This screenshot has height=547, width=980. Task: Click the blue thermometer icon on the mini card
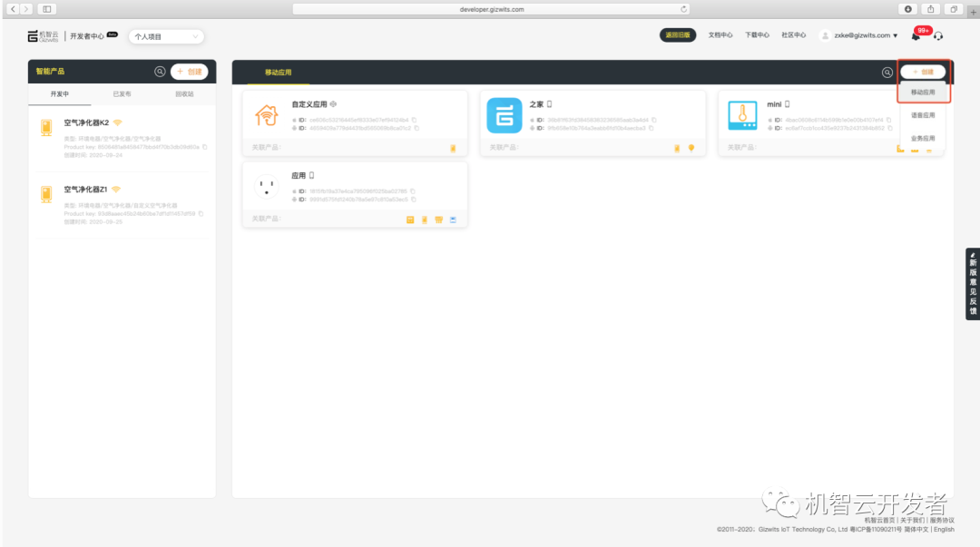coord(743,116)
